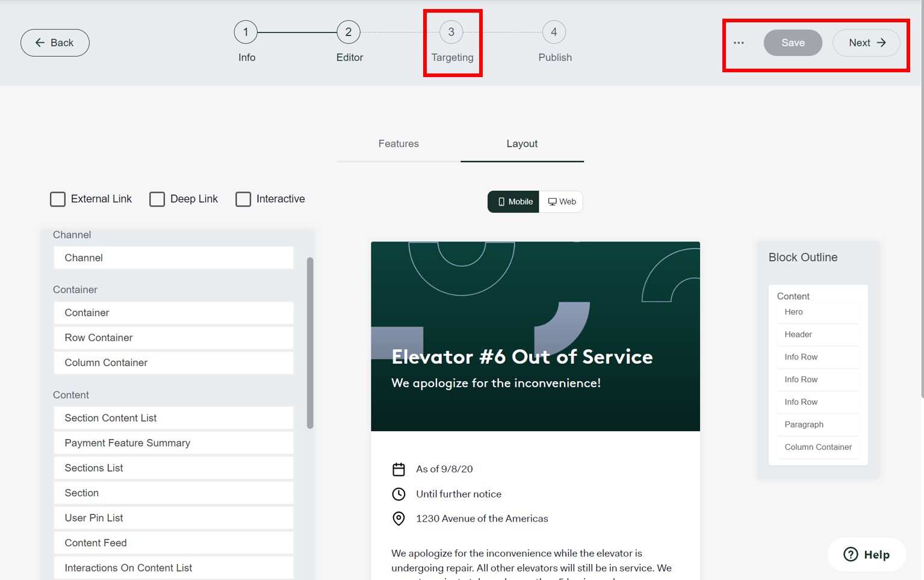Tick the Interactive checkbox

tap(243, 199)
